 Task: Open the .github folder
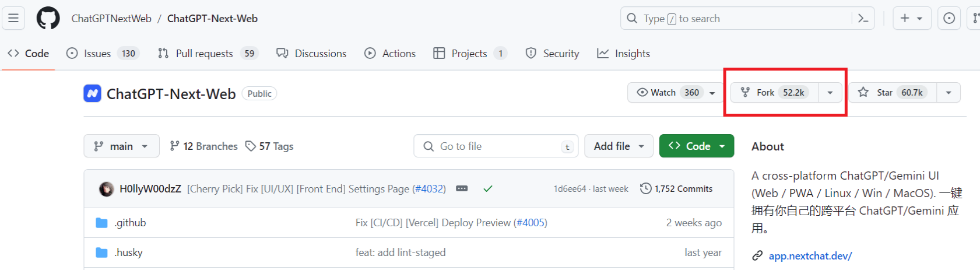130,223
